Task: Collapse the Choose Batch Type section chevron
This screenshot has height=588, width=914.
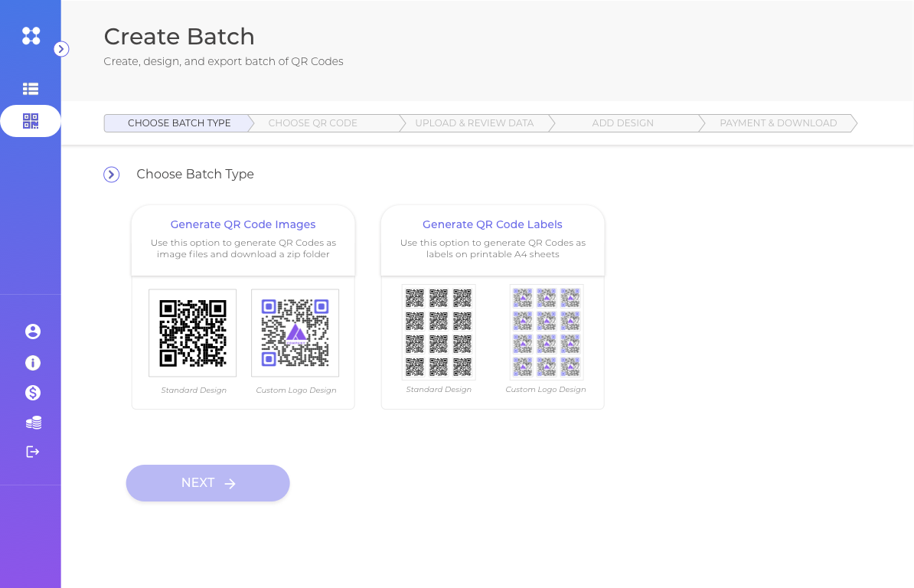Action: tap(111, 175)
